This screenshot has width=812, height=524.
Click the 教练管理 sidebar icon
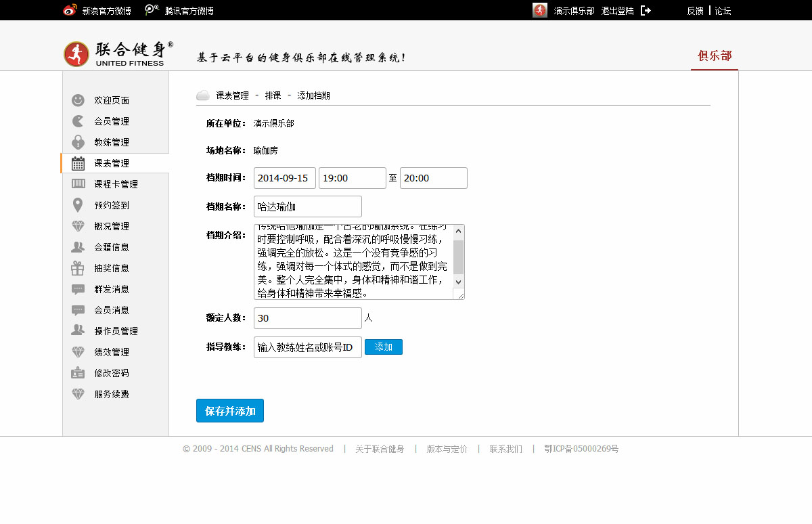coord(78,142)
